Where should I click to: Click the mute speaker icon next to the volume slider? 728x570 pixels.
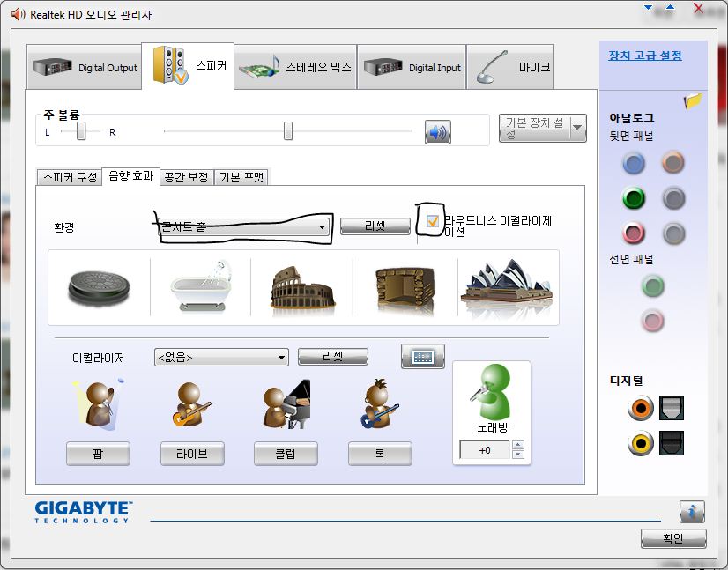pyautogui.click(x=437, y=132)
